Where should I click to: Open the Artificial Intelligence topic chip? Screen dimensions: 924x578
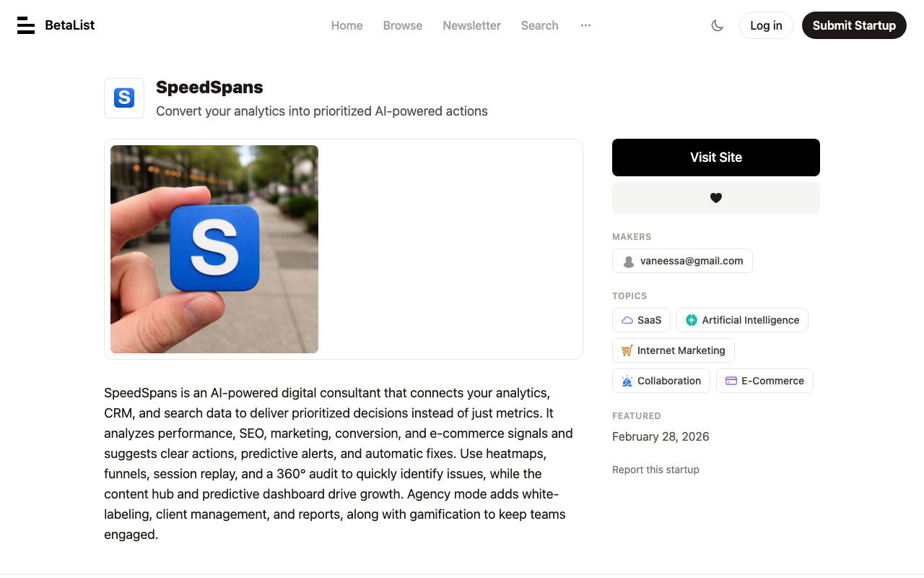(742, 320)
